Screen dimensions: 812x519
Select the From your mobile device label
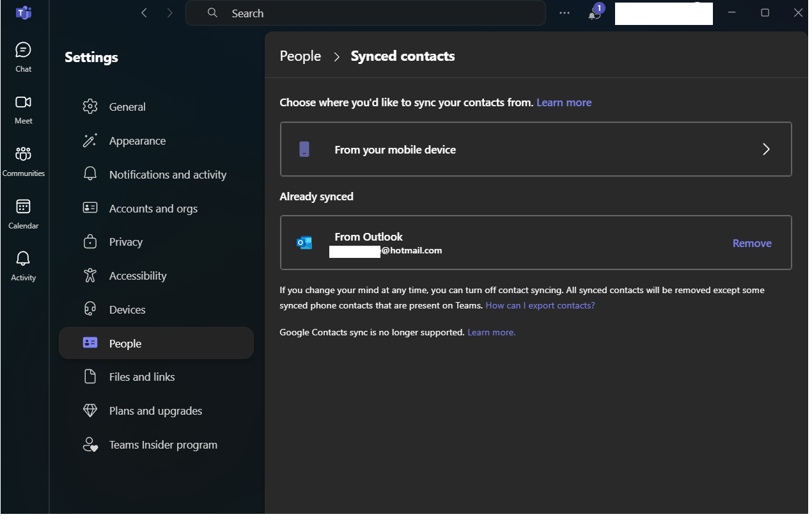(395, 150)
